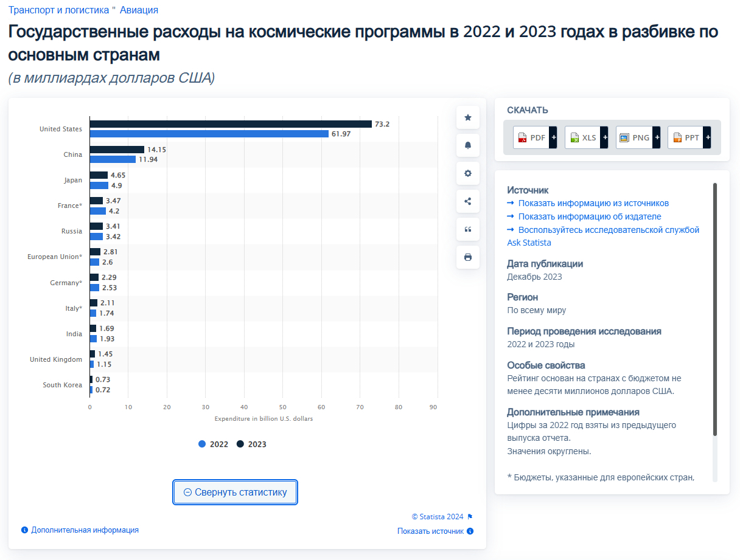
Task: Click the India axis label
Action: (x=74, y=334)
